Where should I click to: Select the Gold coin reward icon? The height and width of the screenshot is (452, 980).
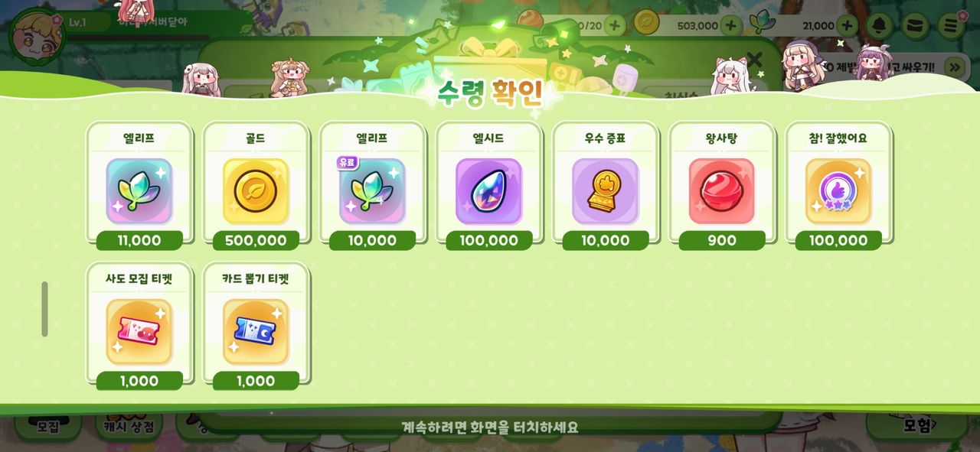click(x=256, y=191)
